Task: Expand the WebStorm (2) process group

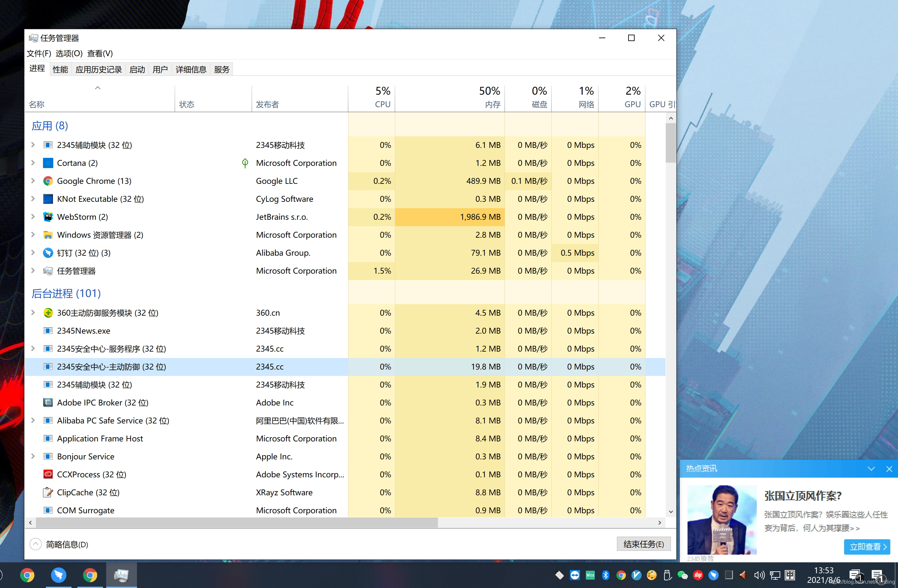Action: (33, 217)
